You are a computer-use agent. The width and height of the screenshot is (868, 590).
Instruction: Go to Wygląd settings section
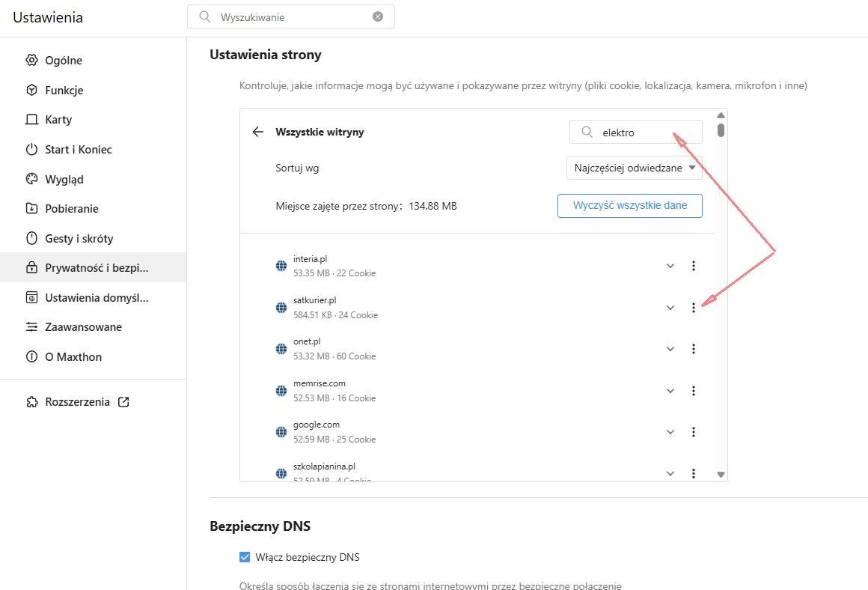64,180
